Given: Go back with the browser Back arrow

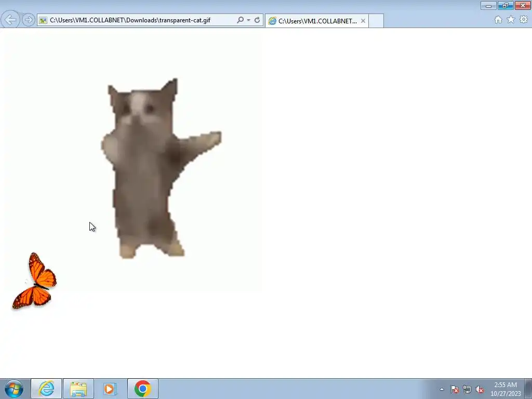Looking at the screenshot, I should tap(11, 20).
